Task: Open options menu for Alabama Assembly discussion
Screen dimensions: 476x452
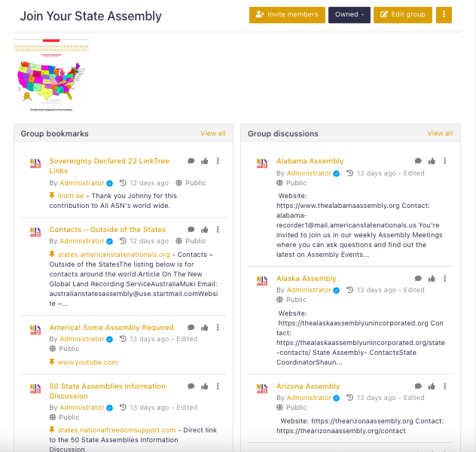Action: pyautogui.click(x=444, y=160)
